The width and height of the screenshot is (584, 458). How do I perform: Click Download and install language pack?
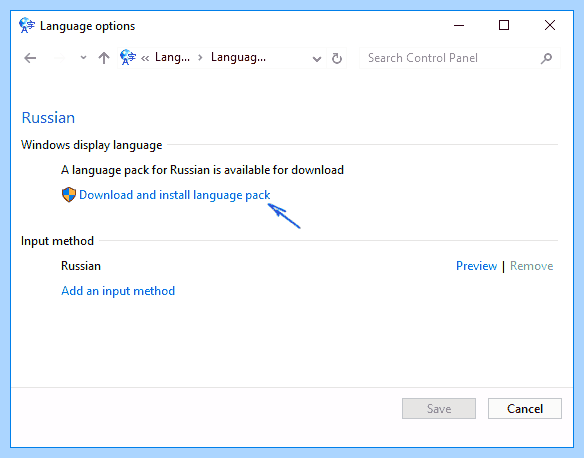coord(175,195)
